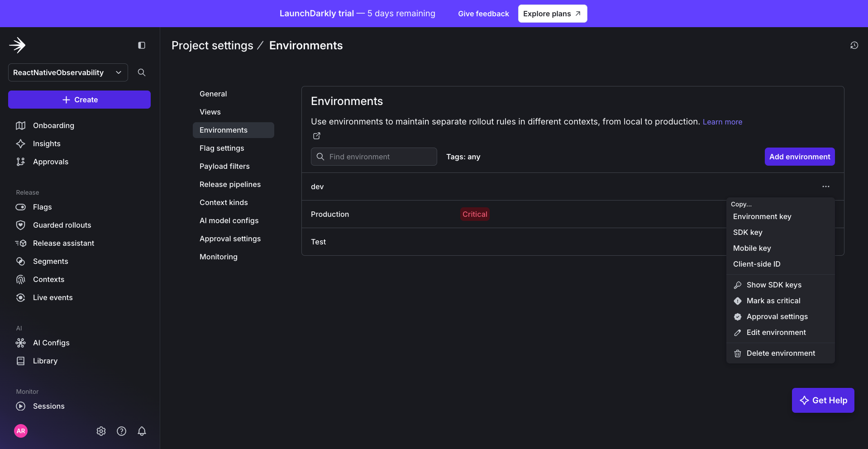The width and height of the screenshot is (868, 449).
Task: View Live events
Action: click(53, 297)
